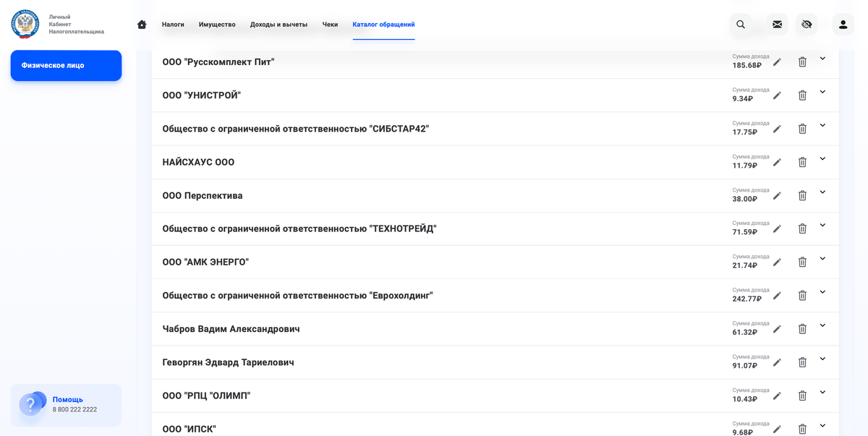
Task: Edit income for ООО "УНИСТРОЙ" with pencil icon
Action: tap(777, 95)
